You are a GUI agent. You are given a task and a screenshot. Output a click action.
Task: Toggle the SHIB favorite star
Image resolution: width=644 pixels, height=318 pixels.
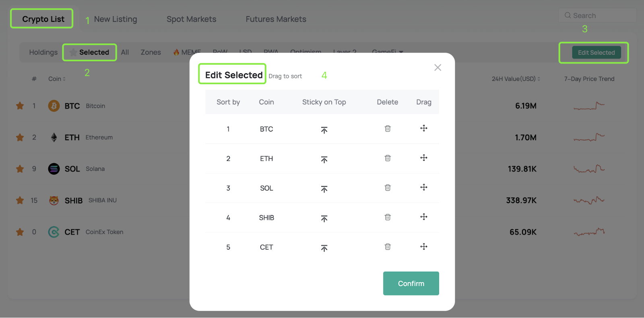20,200
